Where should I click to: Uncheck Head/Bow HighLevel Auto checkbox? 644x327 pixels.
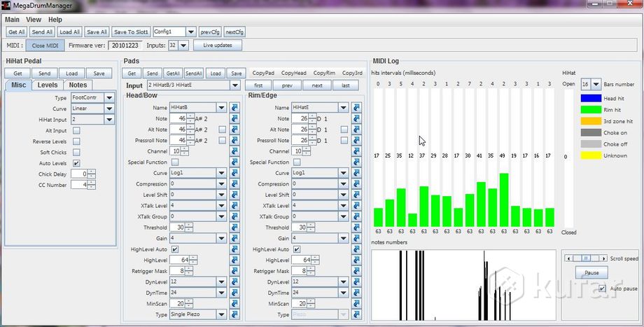tap(175, 249)
